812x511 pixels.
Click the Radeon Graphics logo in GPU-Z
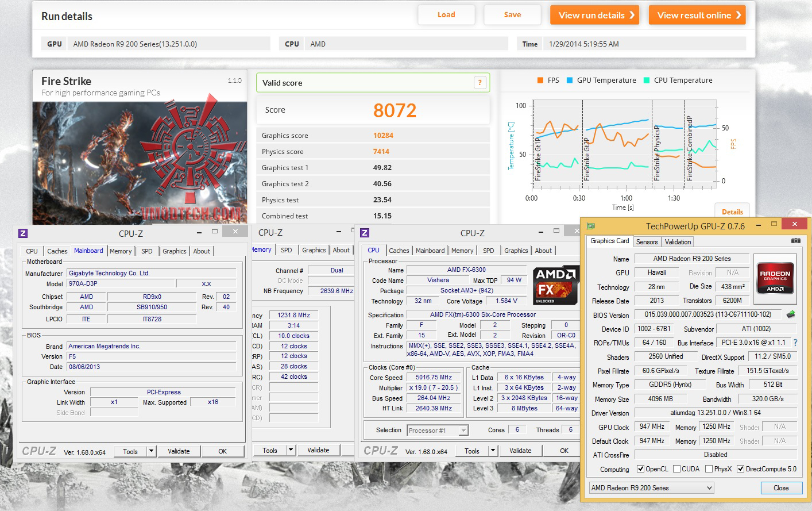pyautogui.click(x=775, y=278)
